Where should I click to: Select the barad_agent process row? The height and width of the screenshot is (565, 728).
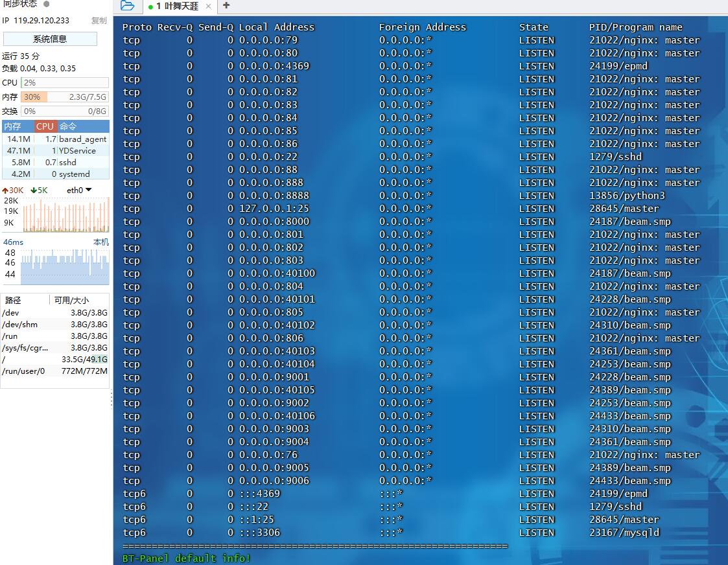(56, 139)
